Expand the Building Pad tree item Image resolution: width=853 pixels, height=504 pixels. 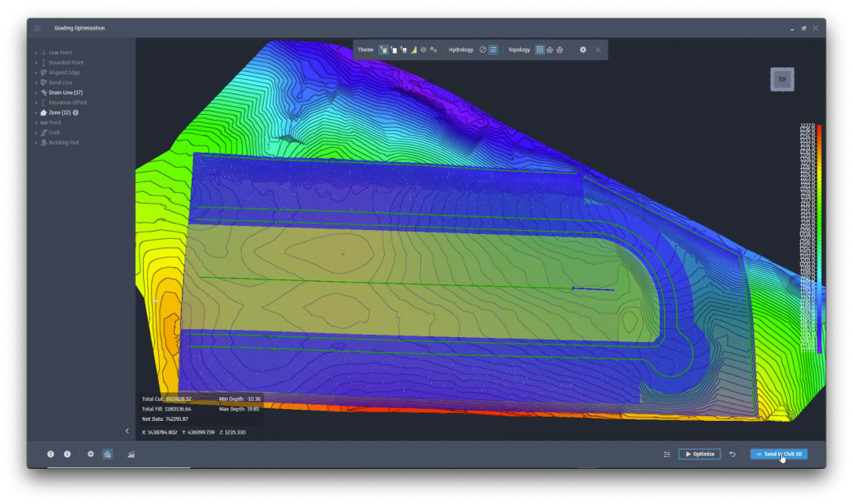coord(37,143)
